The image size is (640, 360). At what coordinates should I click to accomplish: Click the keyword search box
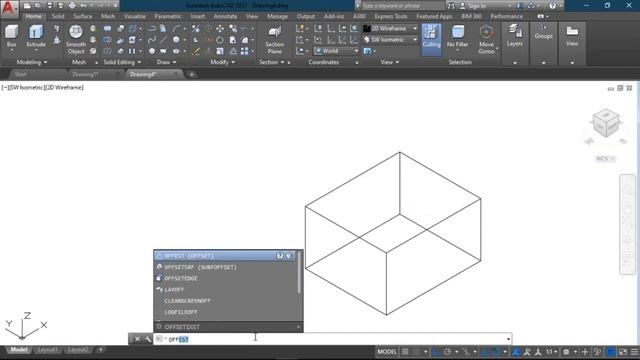coord(403,6)
